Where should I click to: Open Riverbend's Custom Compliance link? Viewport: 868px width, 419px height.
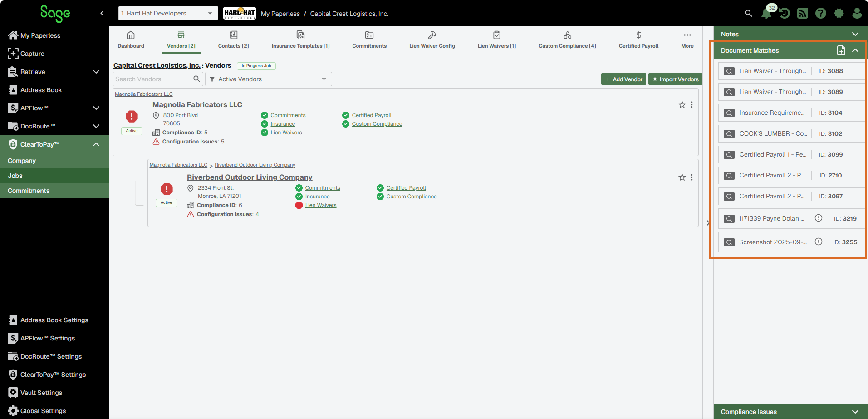[x=412, y=197]
